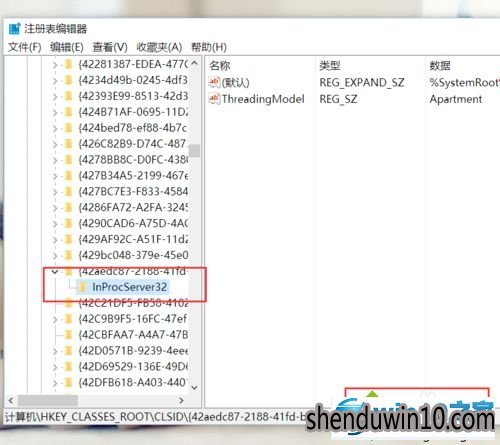This screenshot has height=445, width=500.
Task: Expand the {4234d49b-0245-4df3 key
Action: pyautogui.click(x=55, y=80)
